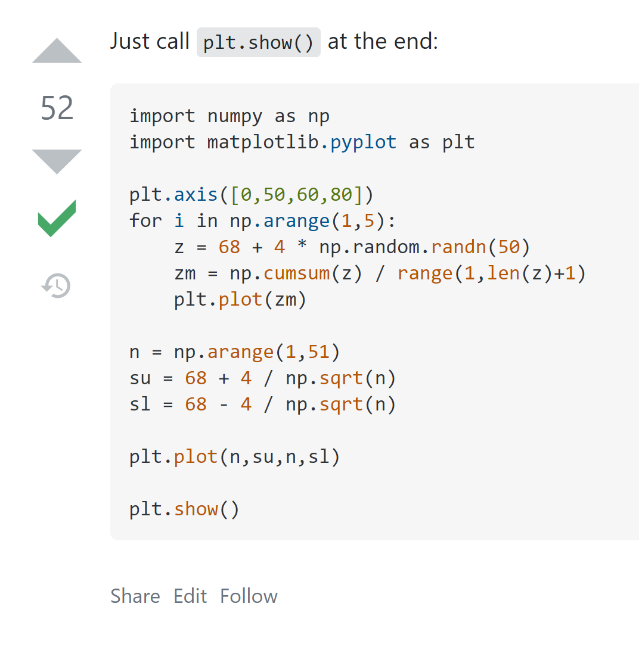The width and height of the screenshot is (639, 672).
Task: Click the final plt.show() line in code block
Action: (184, 509)
